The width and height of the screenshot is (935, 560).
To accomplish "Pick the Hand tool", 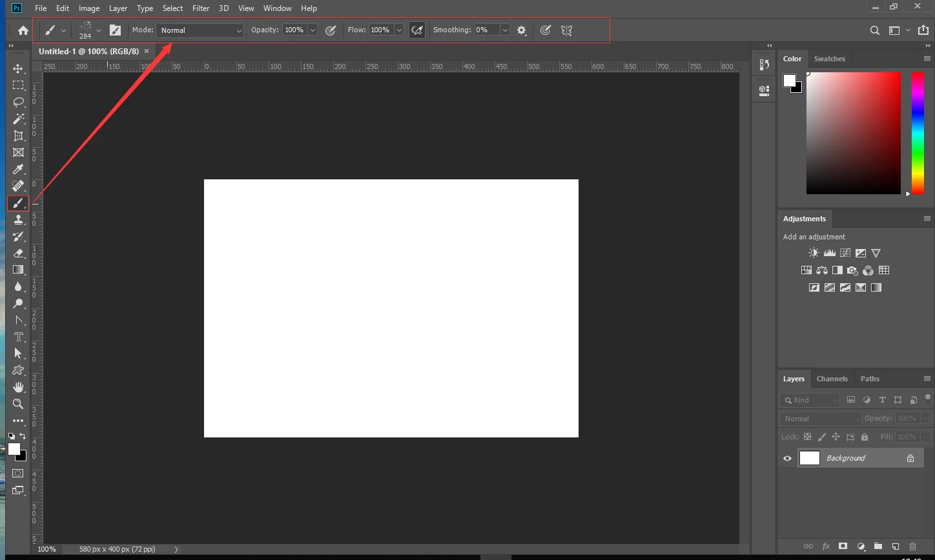I will pos(18,387).
